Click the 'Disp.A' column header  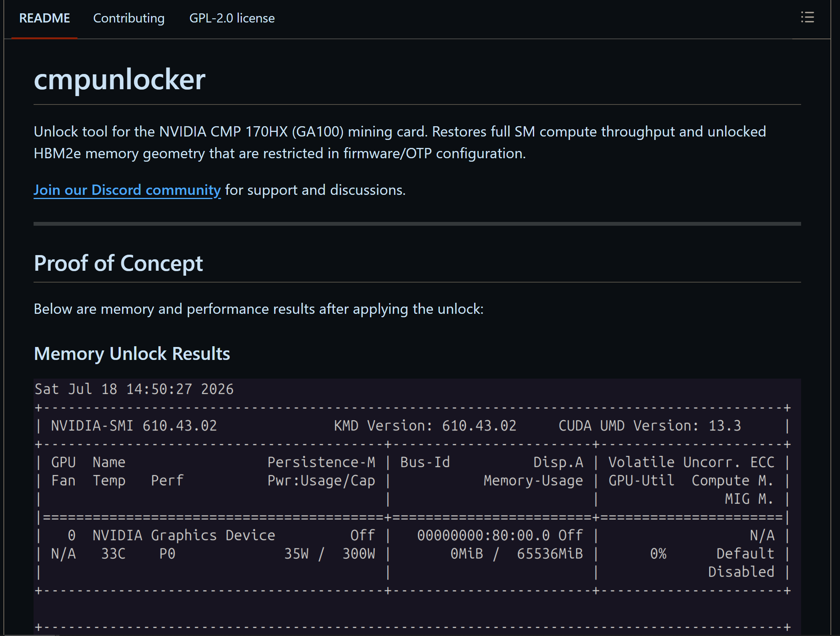coord(558,462)
